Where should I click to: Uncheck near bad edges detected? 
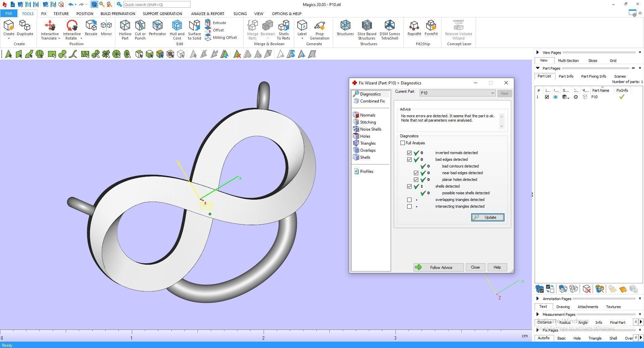(x=416, y=173)
